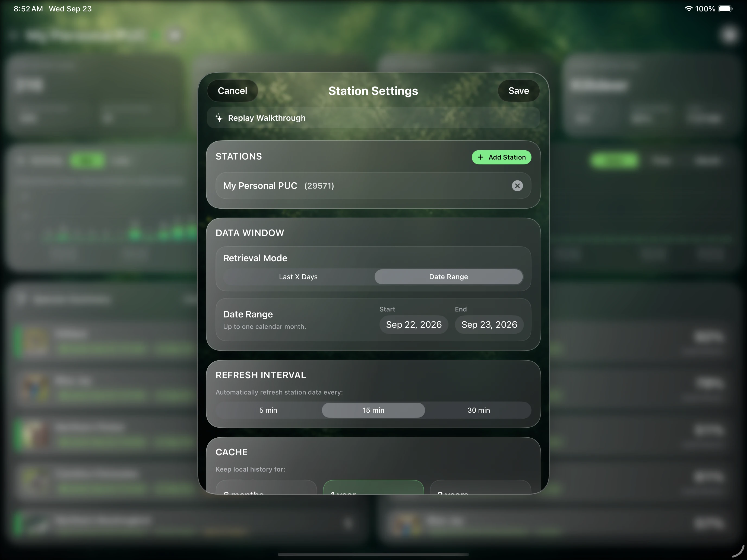Viewport: 747px width, 560px height.
Task: Replay the walkthrough
Action: click(x=373, y=118)
